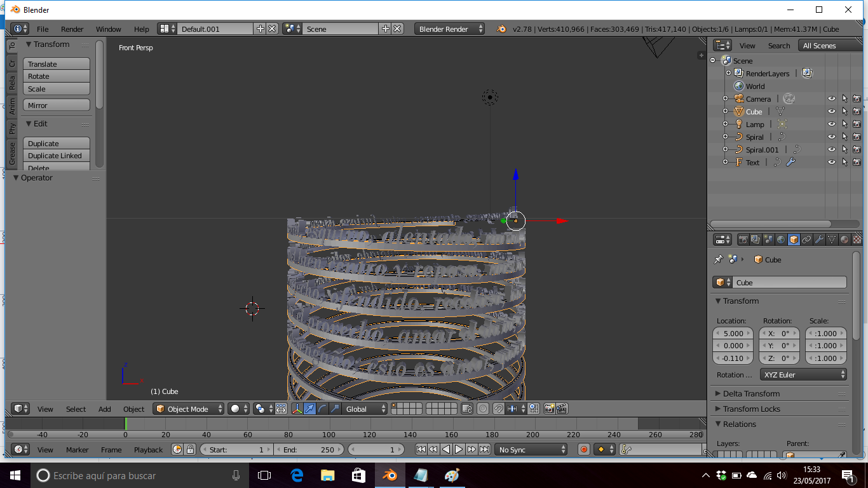Screen dimensions: 868x488
Task: Click the OpenGL render active viewport camera icon
Action: tap(549, 409)
